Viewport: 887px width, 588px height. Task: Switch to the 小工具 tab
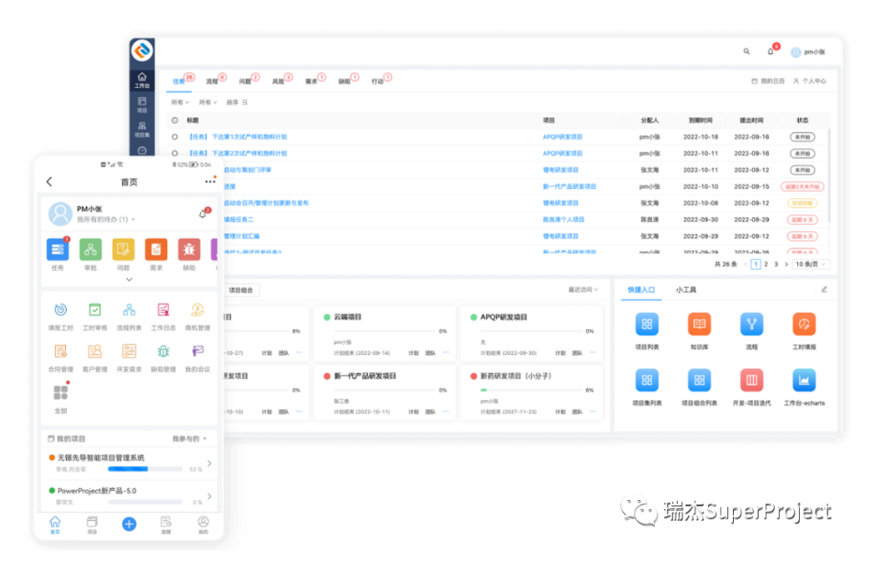pos(686,290)
